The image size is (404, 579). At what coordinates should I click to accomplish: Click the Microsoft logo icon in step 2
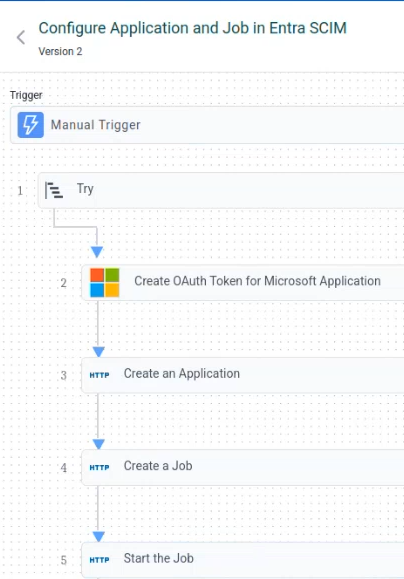(x=105, y=282)
